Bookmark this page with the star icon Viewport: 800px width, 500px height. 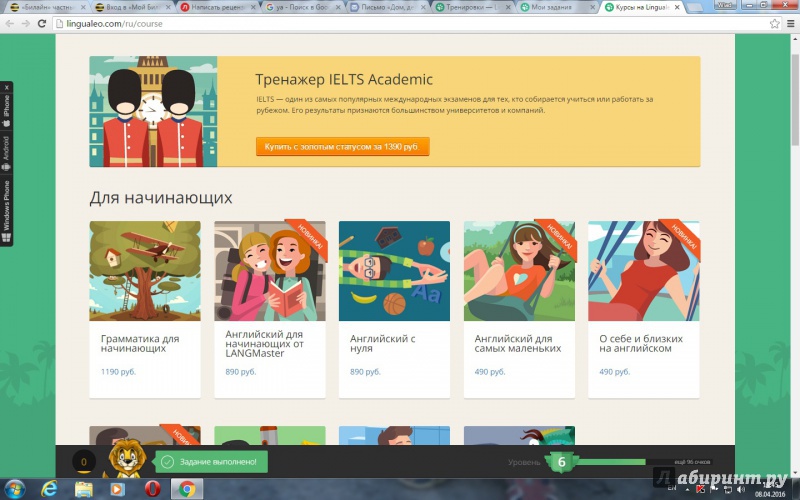(774, 23)
